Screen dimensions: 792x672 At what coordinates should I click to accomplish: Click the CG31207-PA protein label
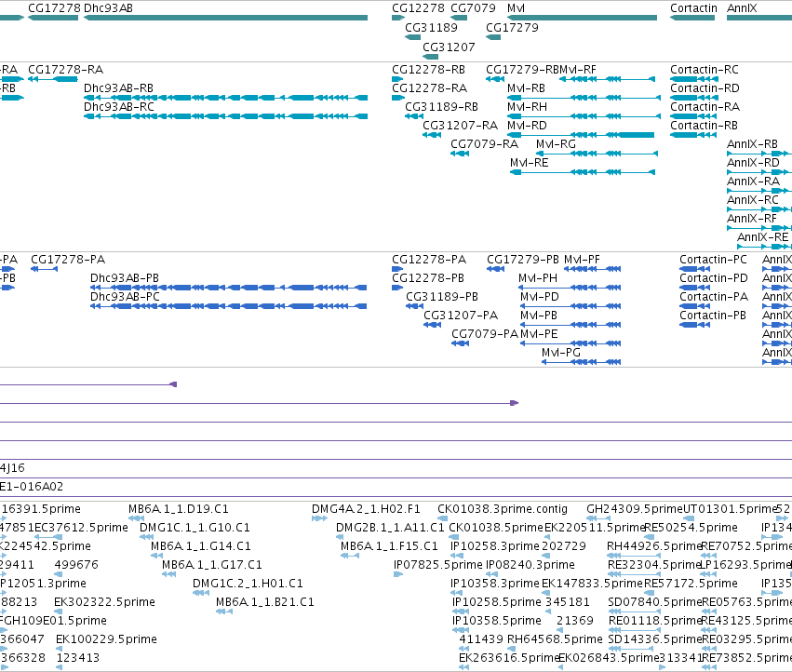click(x=461, y=316)
